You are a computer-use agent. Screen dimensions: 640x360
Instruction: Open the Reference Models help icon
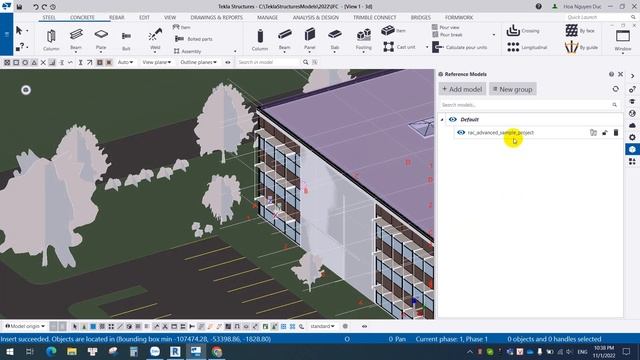click(611, 74)
